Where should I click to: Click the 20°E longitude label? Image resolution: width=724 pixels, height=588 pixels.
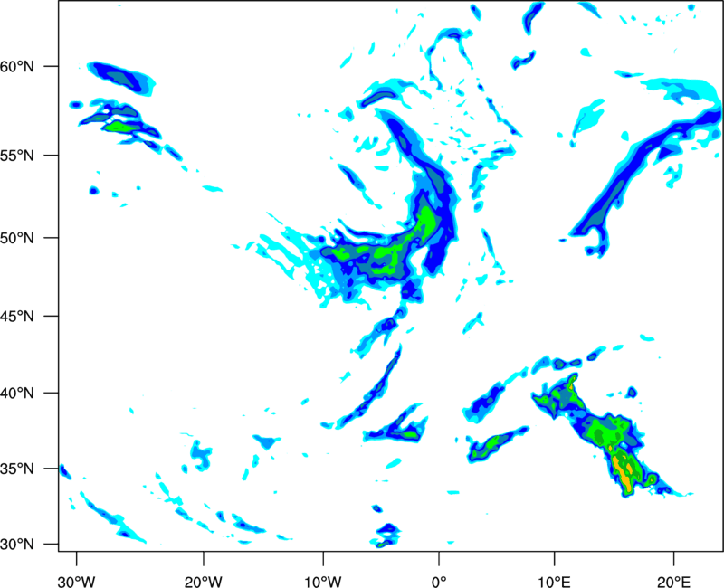[x=673, y=582]
